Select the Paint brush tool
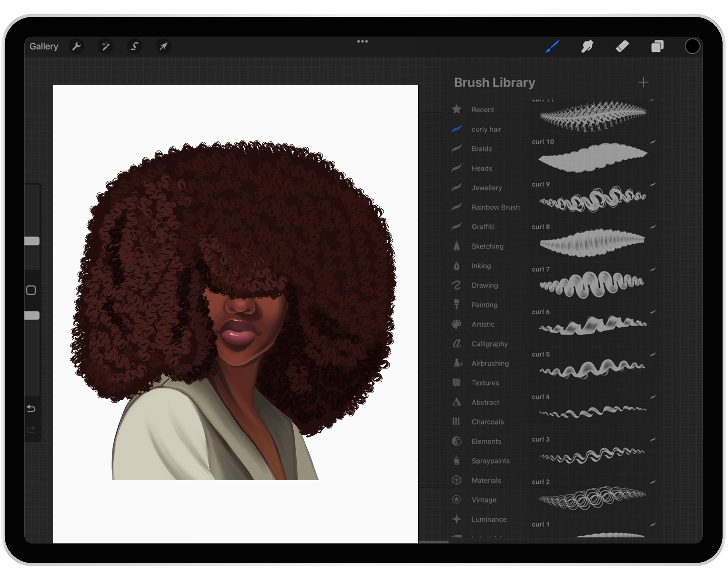Screen dimensions: 728x578 (552, 47)
